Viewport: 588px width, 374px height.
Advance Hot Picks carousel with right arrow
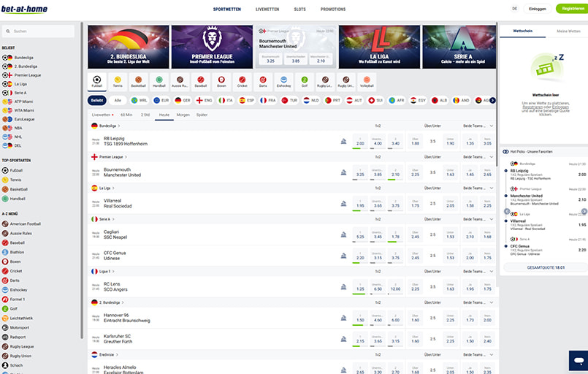point(584,211)
